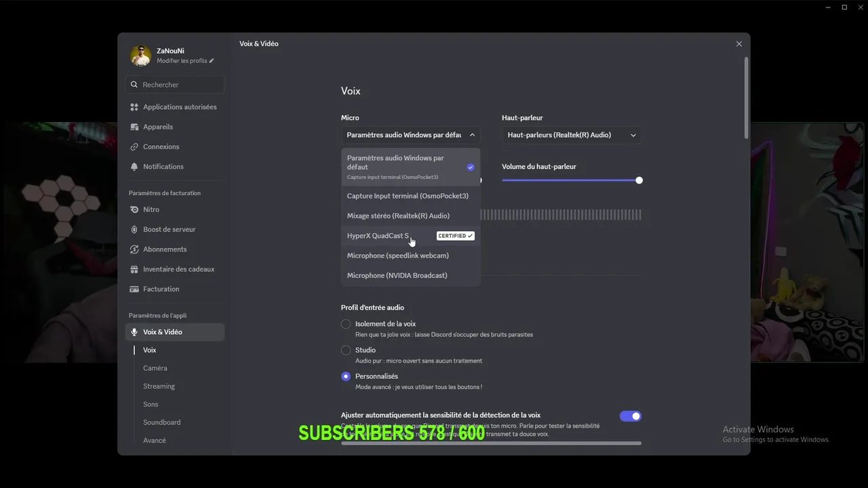Choose Microphone (NVIDIA Broadcast) option
Image resolution: width=868 pixels, height=488 pixels.
(x=411, y=275)
